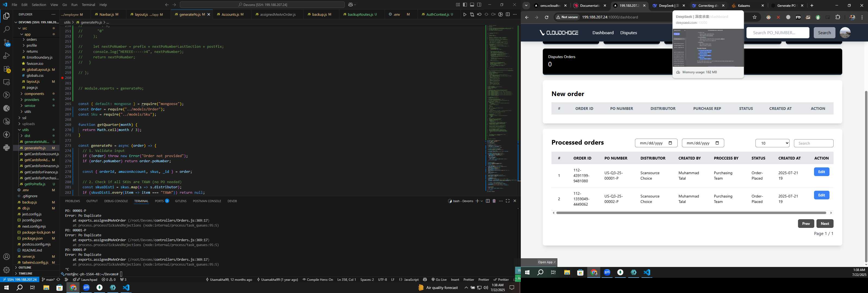Open the Terminal menu in the menu bar
Screen dimensions: 868x293
tap(88, 5)
